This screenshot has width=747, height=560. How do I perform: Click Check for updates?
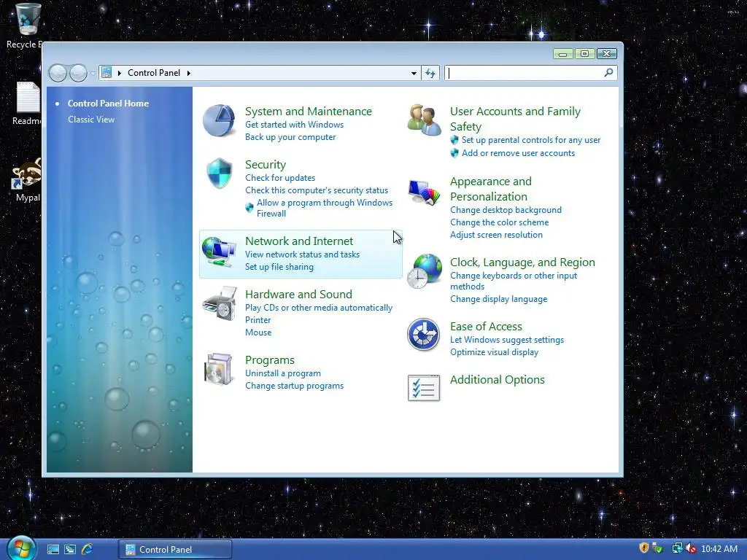click(x=280, y=178)
